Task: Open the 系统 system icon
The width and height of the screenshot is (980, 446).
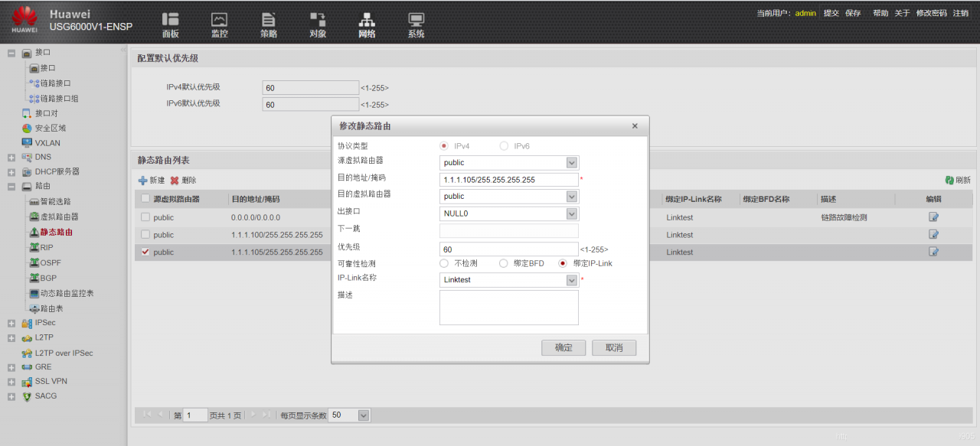Action: pos(416,20)
